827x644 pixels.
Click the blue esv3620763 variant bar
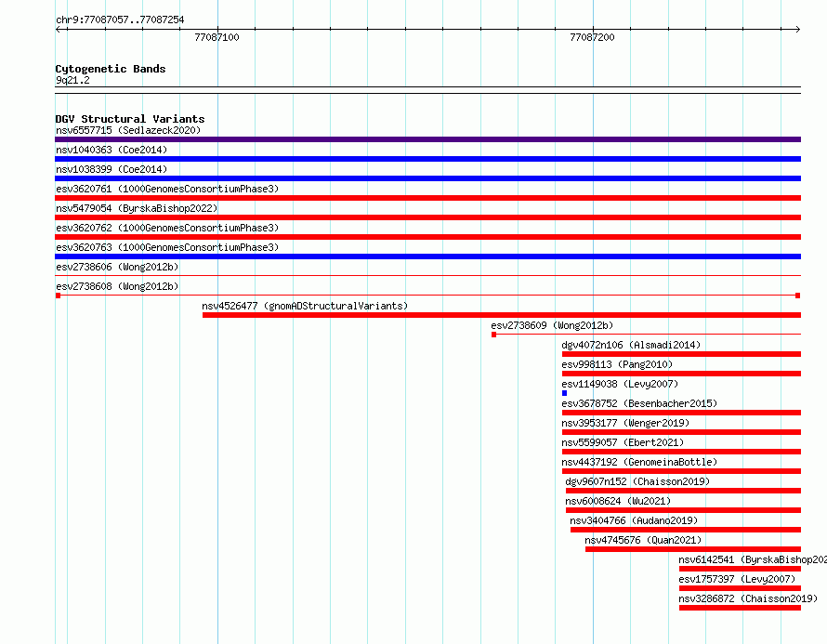coord(427,256)
